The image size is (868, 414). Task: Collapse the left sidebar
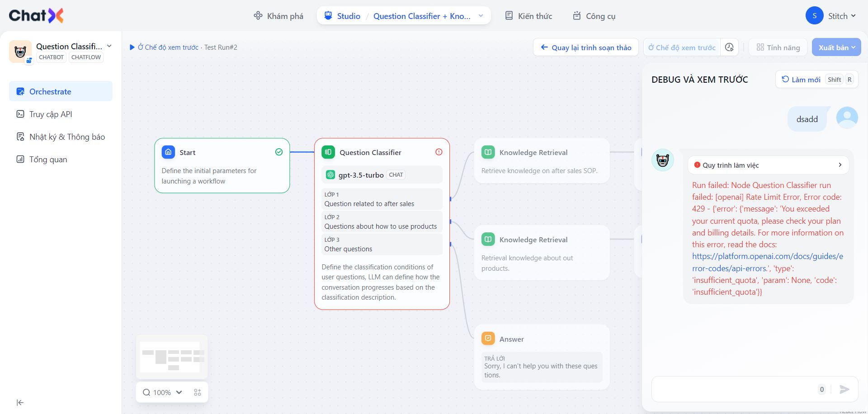point(20,403)
